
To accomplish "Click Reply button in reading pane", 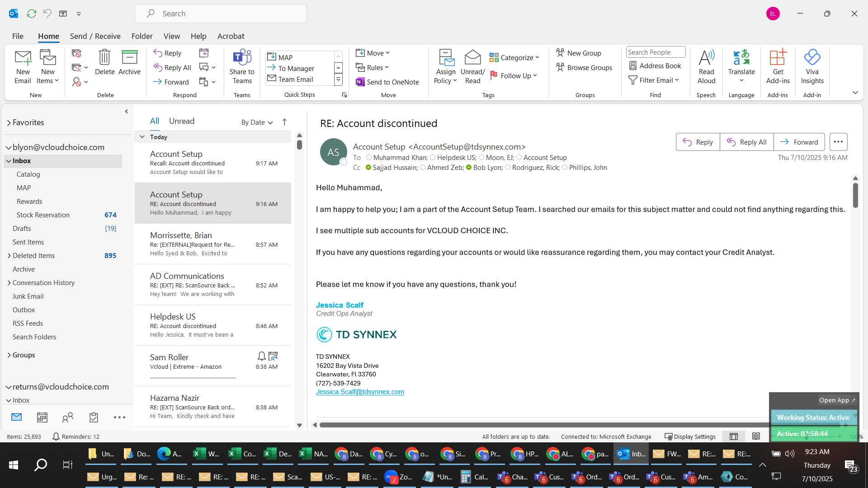I will point(698,142).
